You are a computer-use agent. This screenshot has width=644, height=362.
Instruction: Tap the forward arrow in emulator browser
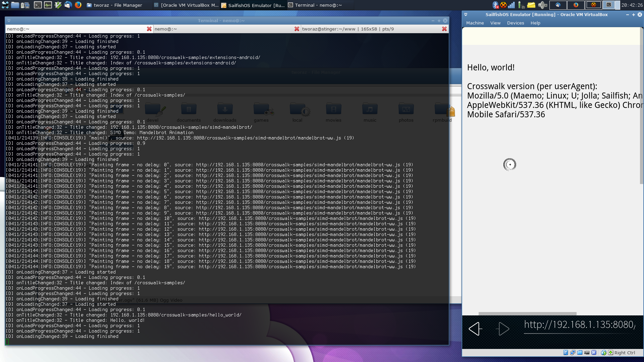(503, 329)
